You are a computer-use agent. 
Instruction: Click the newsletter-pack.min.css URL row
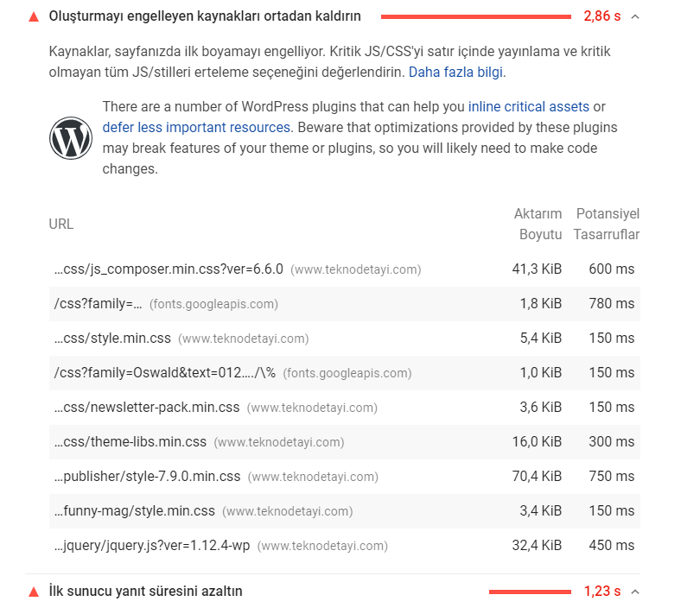coord(345,408)
